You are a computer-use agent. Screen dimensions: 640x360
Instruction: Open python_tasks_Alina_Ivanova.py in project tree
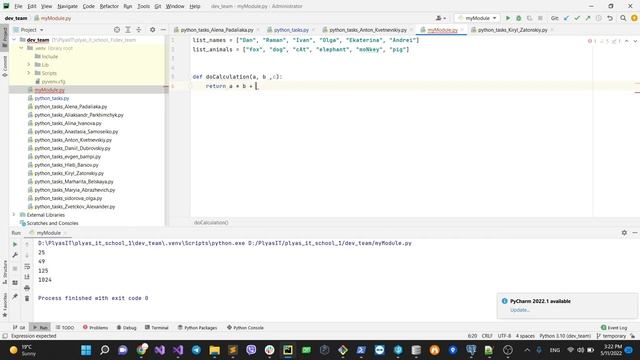pos(68,123)
